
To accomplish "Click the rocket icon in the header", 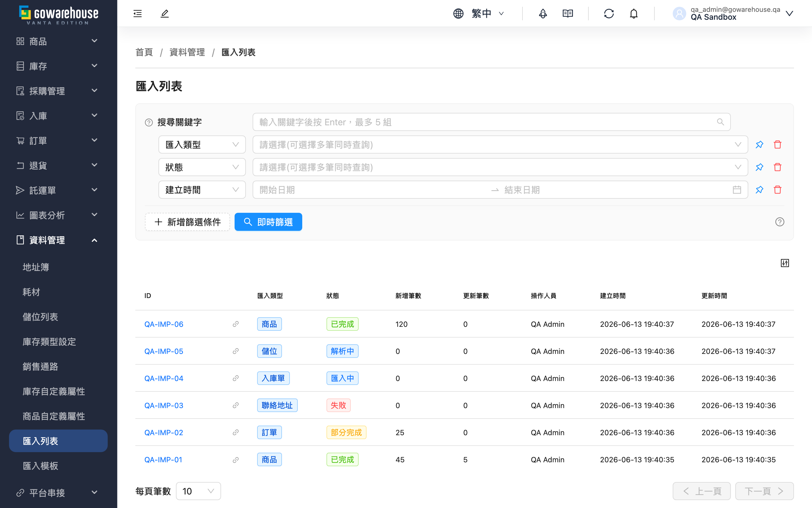I will [x=542, y=14].
